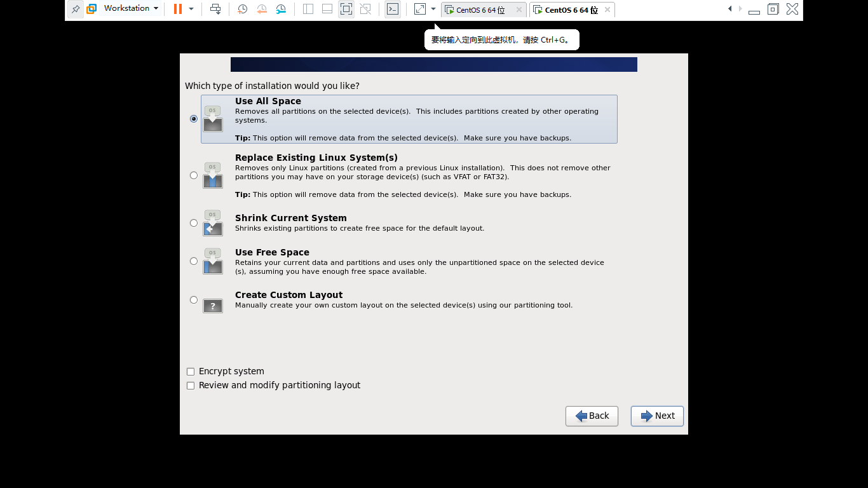Image resolution: width=868 pixels, height=488 pixels.
Task: Send Ctrl+Alt+Del to the guest
Action: (x=215, y=9)
